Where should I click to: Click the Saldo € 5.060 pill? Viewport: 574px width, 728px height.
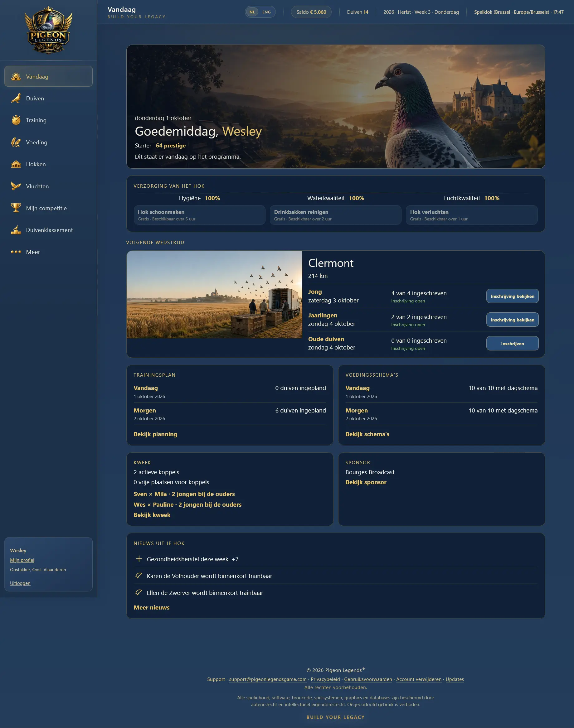pos(311,12)
